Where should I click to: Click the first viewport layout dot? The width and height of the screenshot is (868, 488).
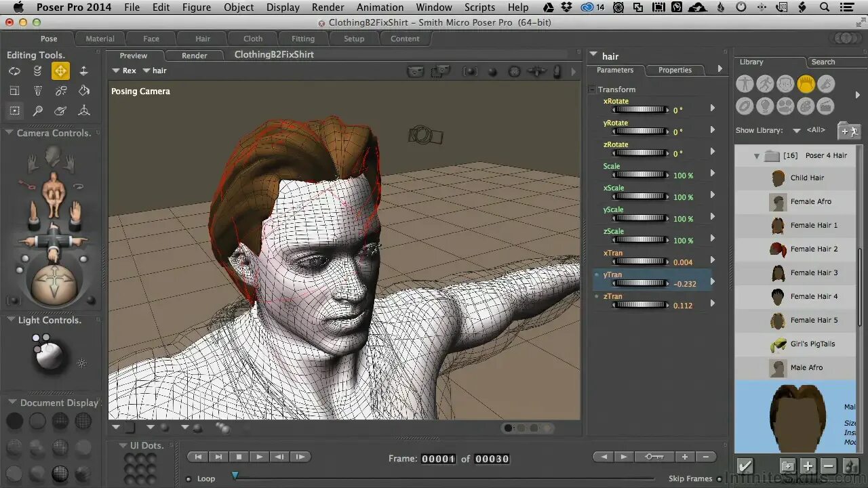click(x=509, y=428)
